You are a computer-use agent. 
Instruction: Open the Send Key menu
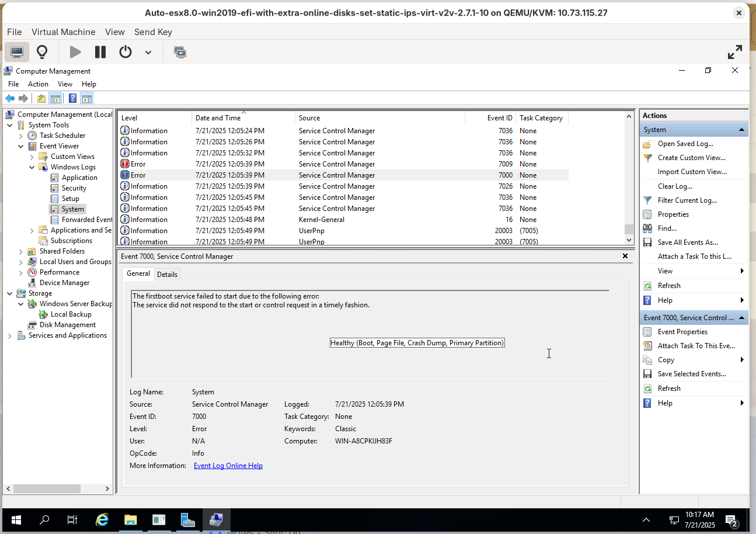pos(153,32)
